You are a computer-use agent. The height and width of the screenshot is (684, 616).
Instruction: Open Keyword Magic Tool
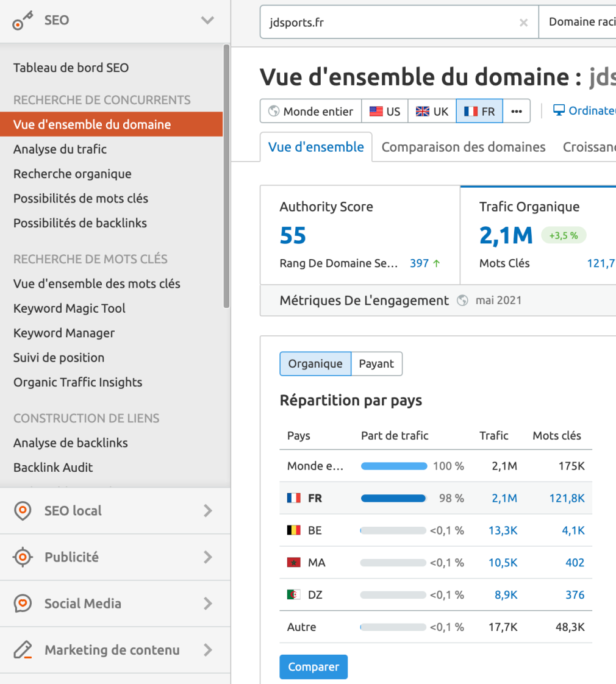69,308
